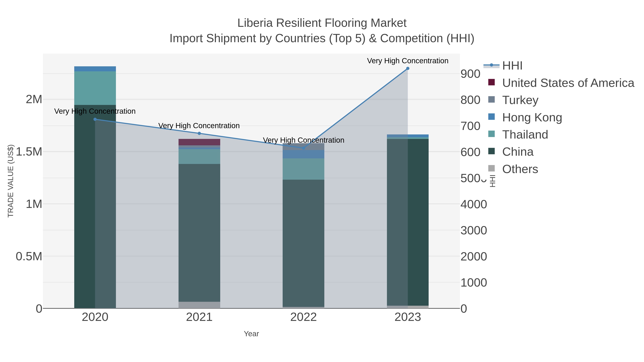Toggle the HHI legend entry
This screenshot has width=644, height=362.
click(503, 66)
